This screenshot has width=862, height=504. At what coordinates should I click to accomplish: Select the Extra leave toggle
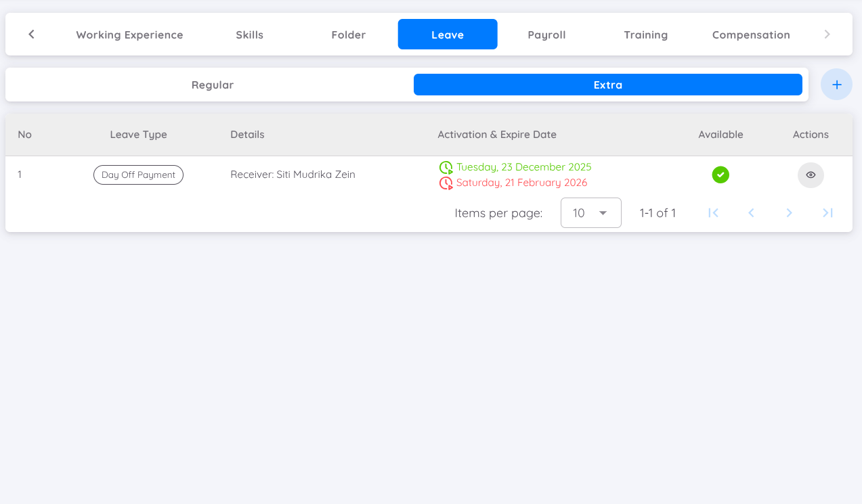pyautogui.click(x=607, y=85)
